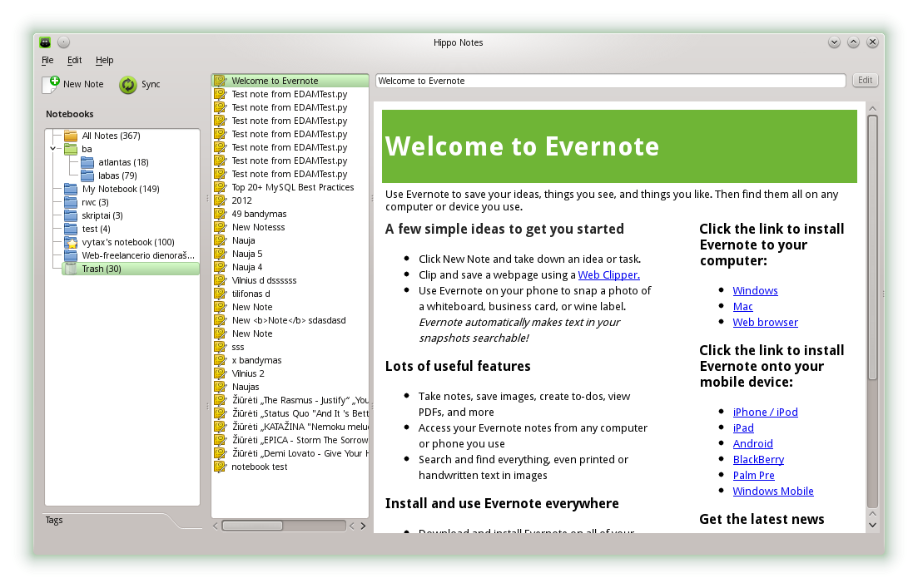Image resolution: width=918 pixels, height=588 pixels.
Task: Click note icon beside Nauja 5
Action: 220,254
